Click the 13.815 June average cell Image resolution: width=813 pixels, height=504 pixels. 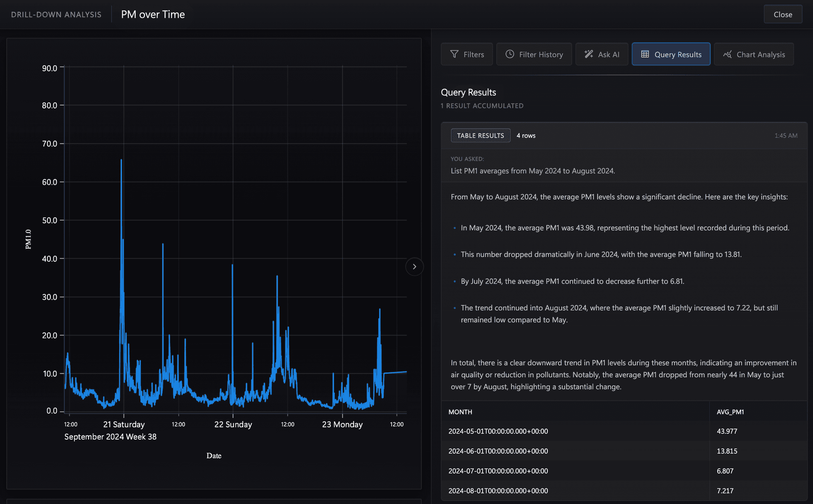727,451
